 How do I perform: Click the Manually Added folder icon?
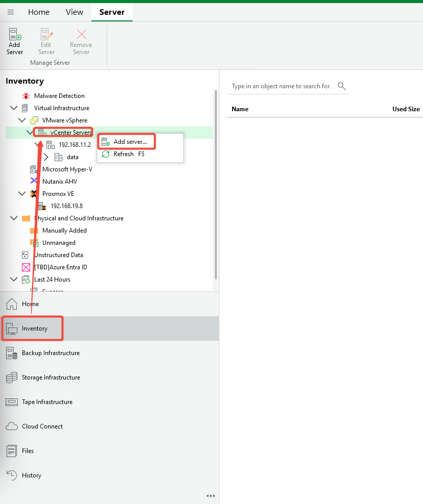click(34, 231)
